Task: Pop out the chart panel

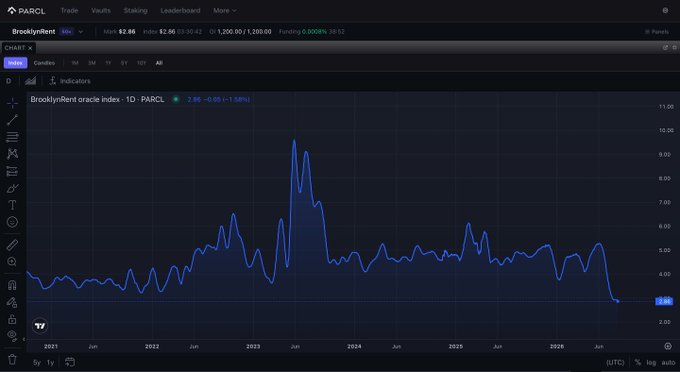Action: pyautogui.click(x=665, y=48)
